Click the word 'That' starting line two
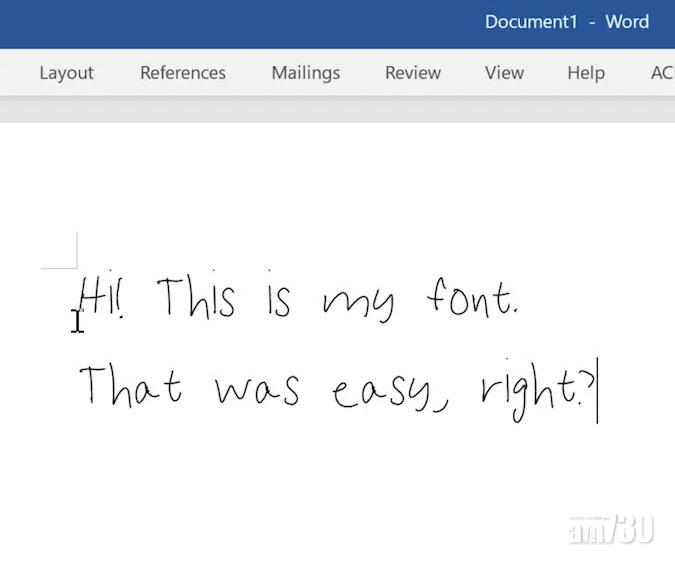 coord(130,385)
